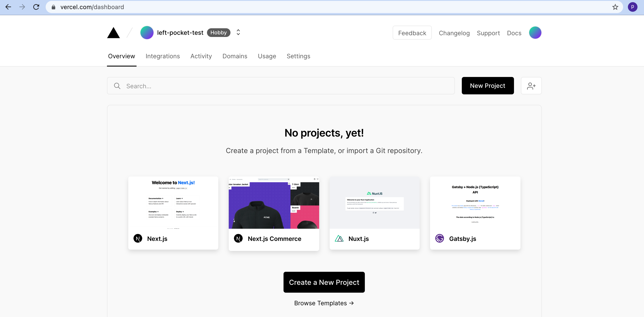Switch to the Integrations tab
The image size is (644, 317).
click(162, 56)
